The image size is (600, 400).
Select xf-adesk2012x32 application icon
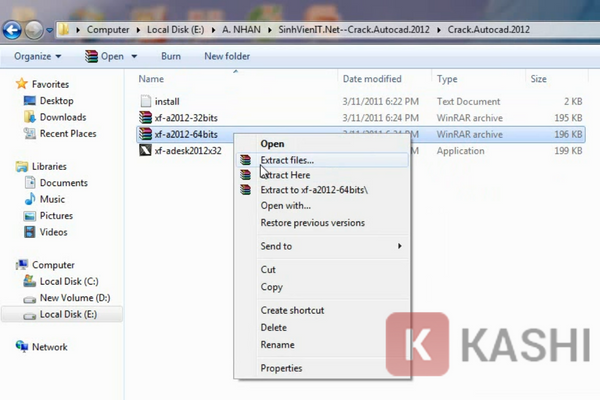click(x=145, y=150)
